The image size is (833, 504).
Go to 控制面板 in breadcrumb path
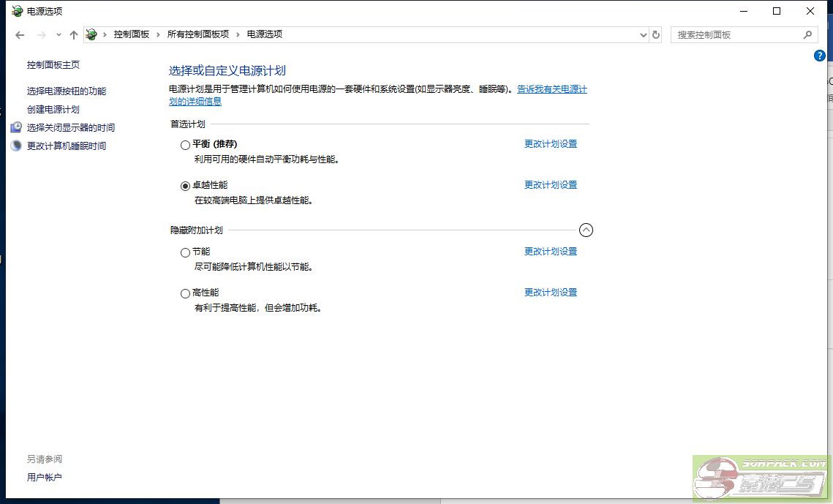coord(131,34)
